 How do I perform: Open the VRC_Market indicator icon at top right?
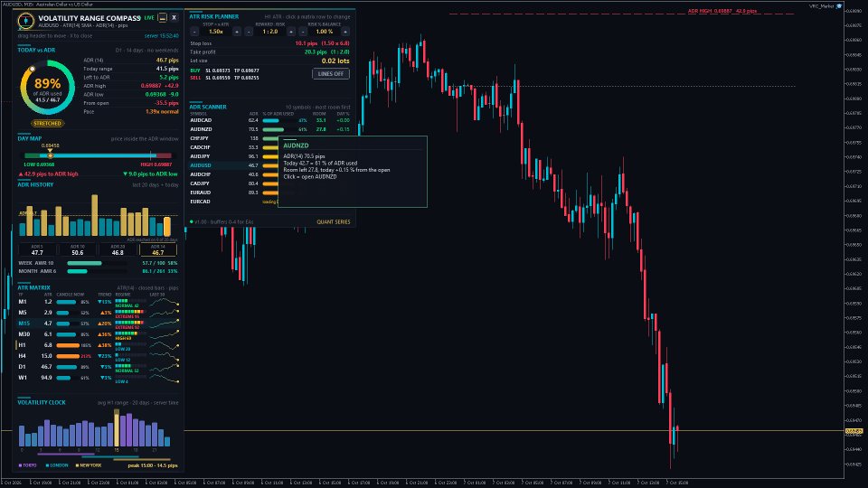(839, 6)
